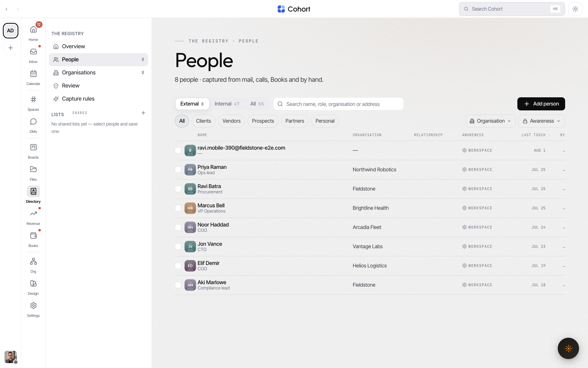Image resolution: width=588 pixels, height=368 pixels.
Task: Select Elif Demir's checkbox
Action: pos(178,266)
